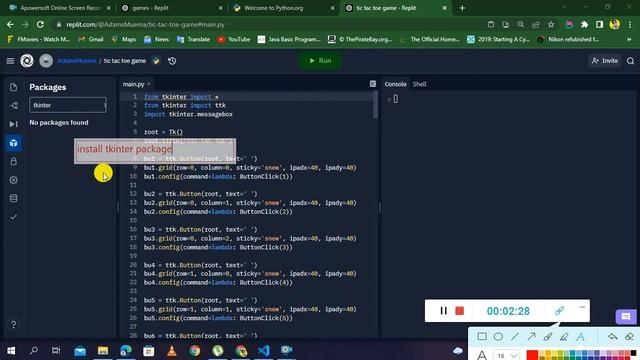This screenshot has width=640, height=360.
Task: Open a new browser tab
Action: tap(462, 8)
